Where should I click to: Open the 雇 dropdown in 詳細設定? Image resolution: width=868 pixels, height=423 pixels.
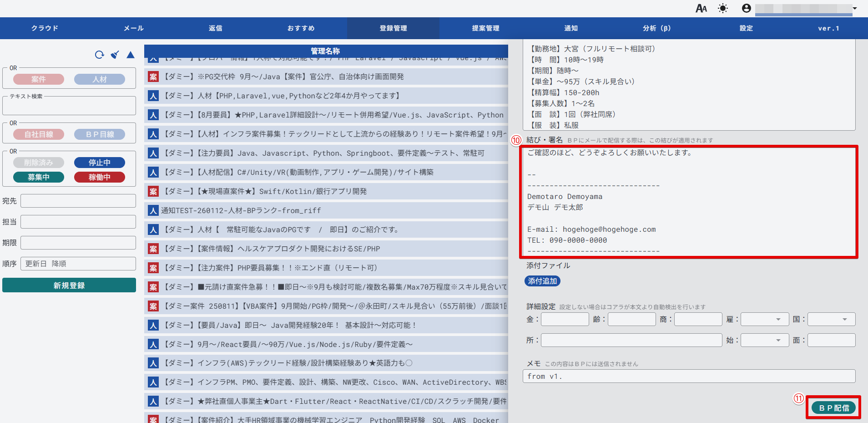pos(764,320)
